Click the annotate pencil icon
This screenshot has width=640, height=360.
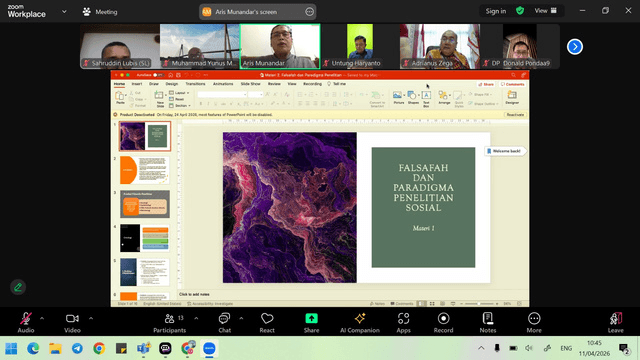point(18,287)
